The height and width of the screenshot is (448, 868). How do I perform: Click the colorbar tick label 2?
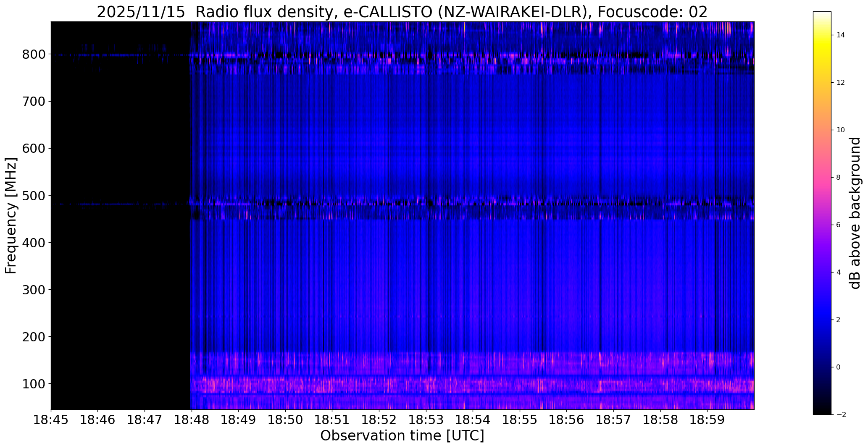[839, 320]
